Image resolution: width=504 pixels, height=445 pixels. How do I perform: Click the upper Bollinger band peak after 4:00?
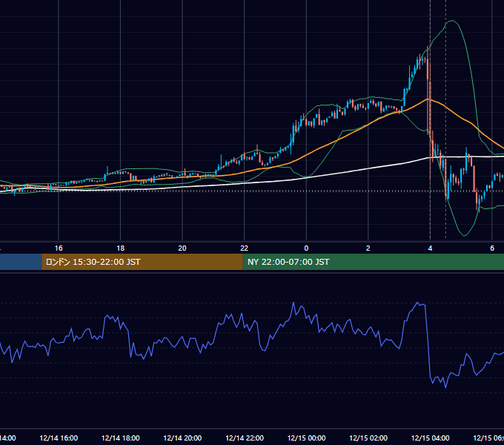[452, 21]
